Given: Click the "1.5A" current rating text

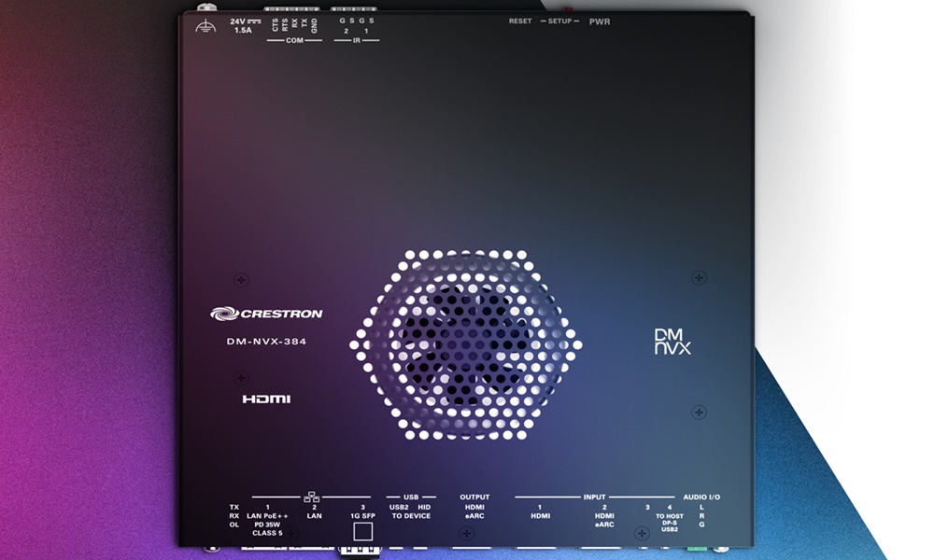Looking at the screenshot, I should 243,31.
